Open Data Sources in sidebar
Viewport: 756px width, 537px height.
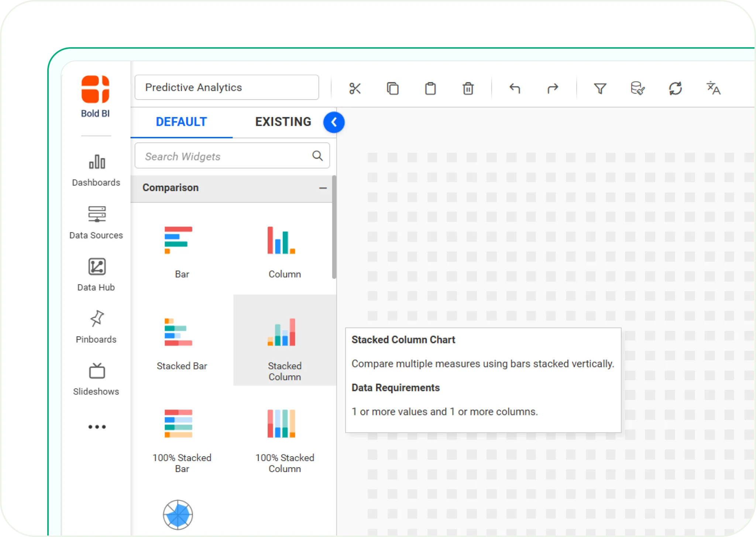click(x=96, y=223)
